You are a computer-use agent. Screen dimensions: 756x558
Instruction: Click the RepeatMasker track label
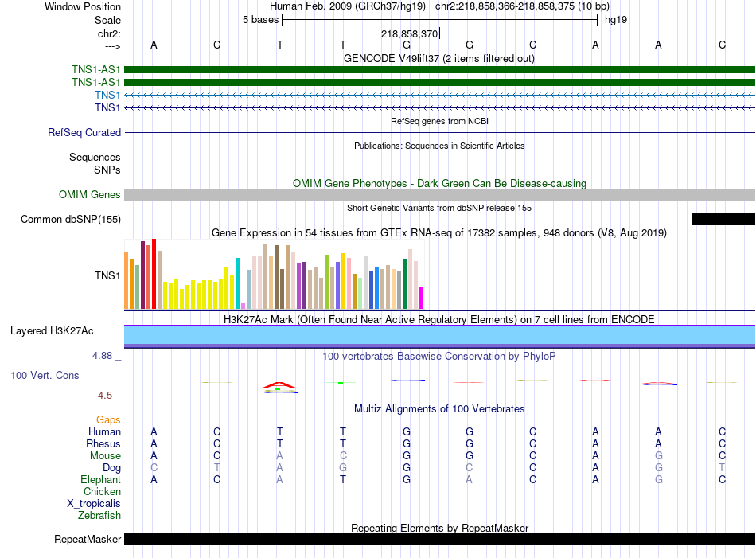click(x=88, y=539)
